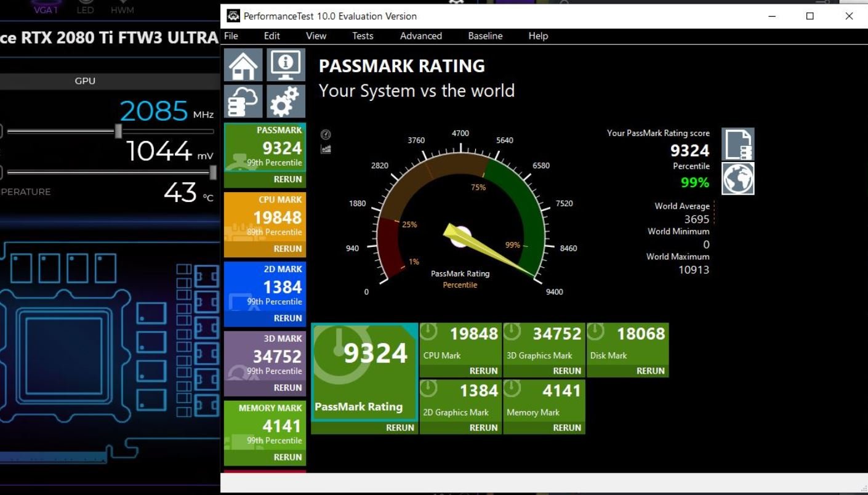Click the power icon beside 4141 in bottom tile
The width and height of the screenshot is (868, 495).
tap(513, 389)
